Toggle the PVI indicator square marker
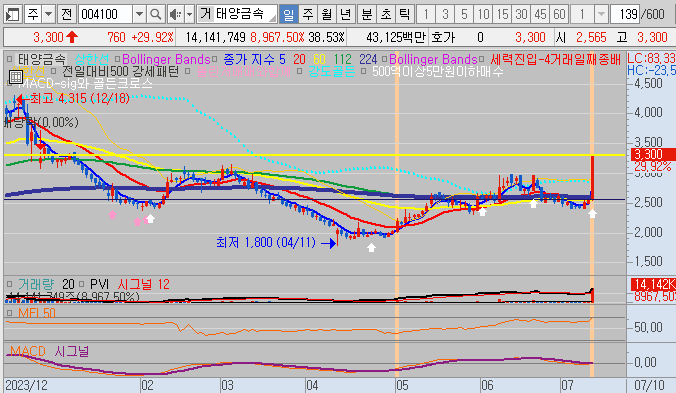Image resolution: width=676 pixels, height=393 pixels. tap(81, 284)
